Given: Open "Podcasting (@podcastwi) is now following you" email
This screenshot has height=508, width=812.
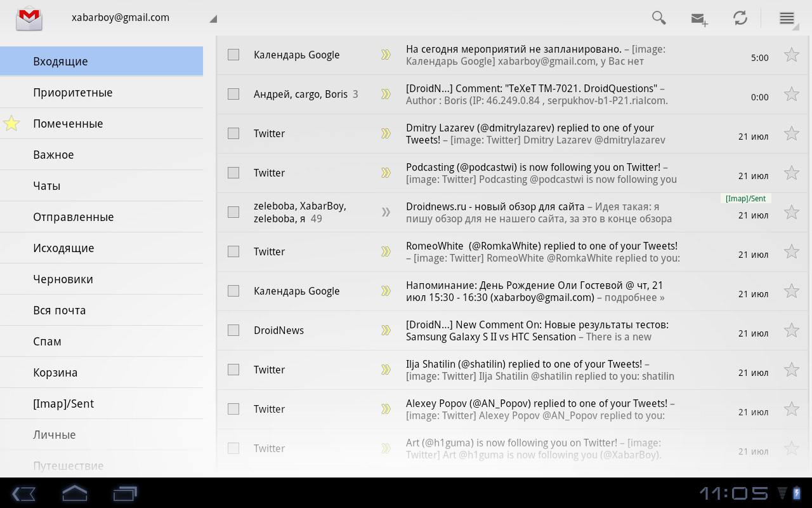Looking at the screenshot, I should pos(513,173).
